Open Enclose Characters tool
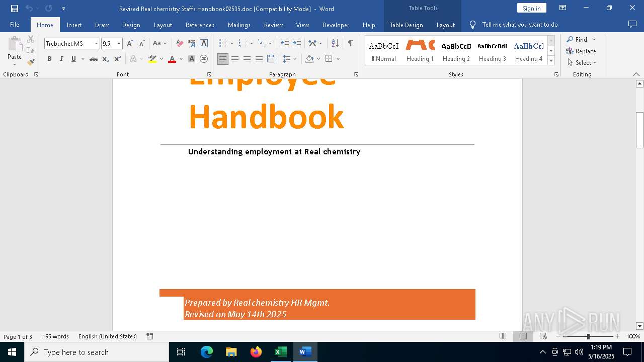Screen dimensions: 644x362 point(204,59)
